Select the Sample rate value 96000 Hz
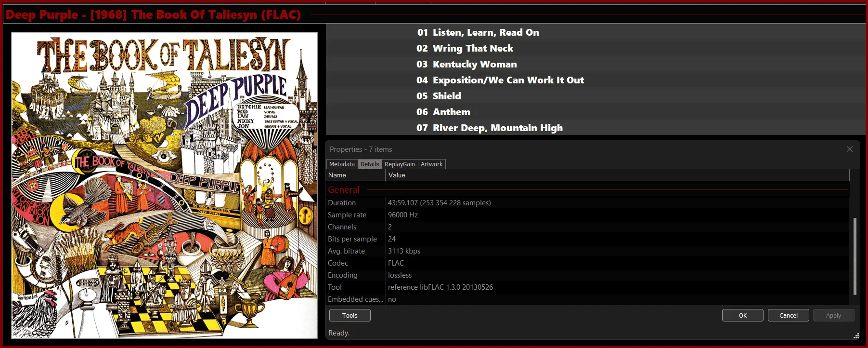868x348 pixels. [x=403, y=215]
